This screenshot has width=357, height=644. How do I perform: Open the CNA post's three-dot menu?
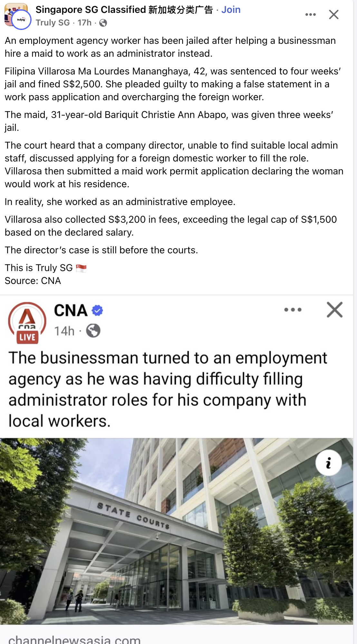tap(293, 310)
